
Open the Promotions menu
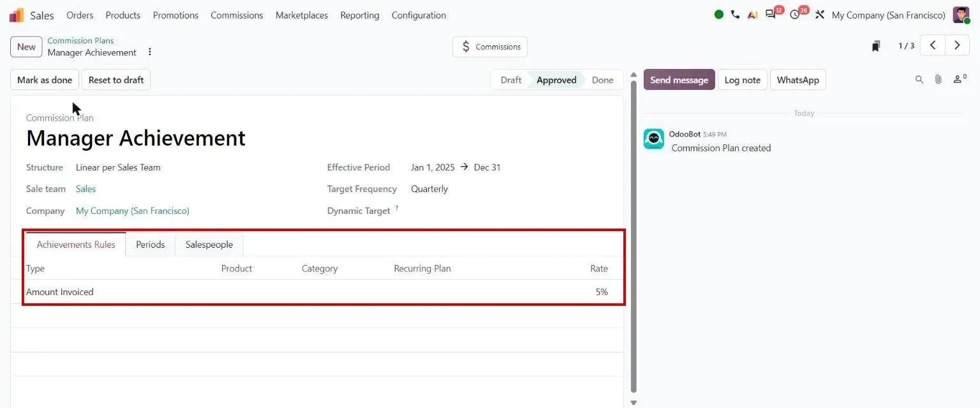point(175,15)
